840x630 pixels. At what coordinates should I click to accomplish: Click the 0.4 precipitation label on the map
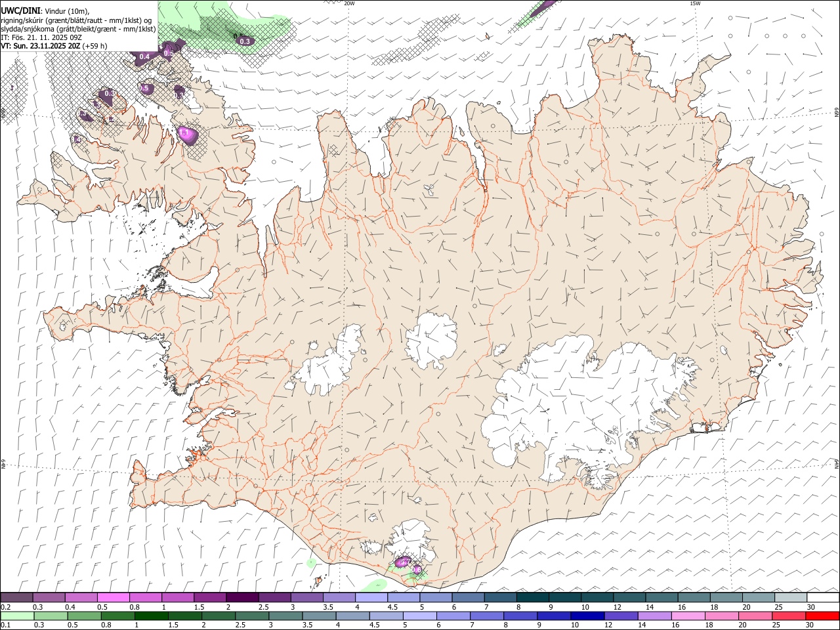click(144, 56)
